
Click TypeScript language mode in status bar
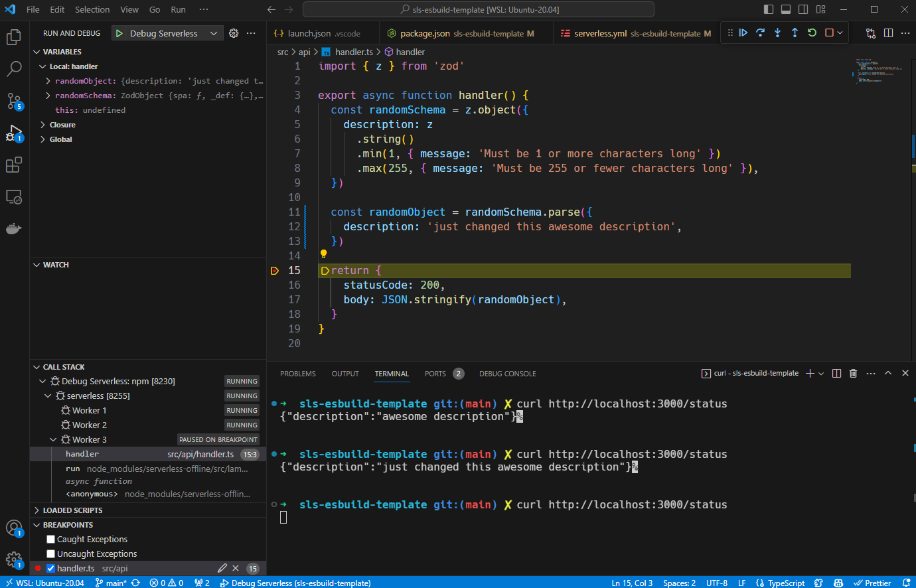point(786,583)
